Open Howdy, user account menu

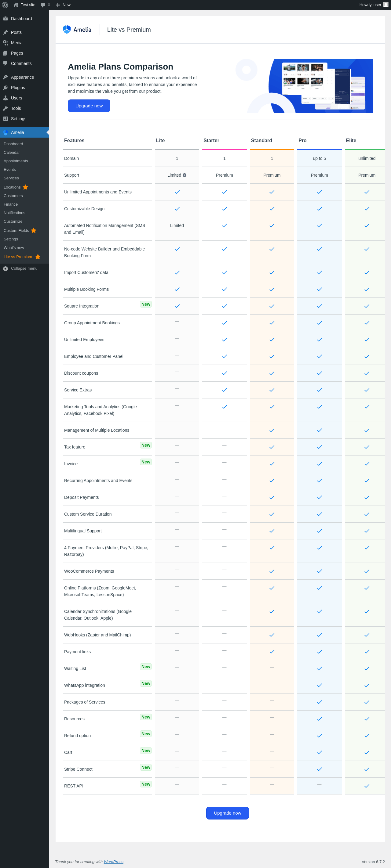pos(370,5)
